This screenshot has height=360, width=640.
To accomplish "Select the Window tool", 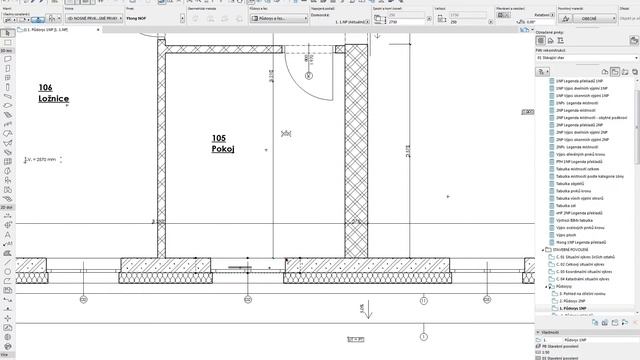I will coord(7,78).
